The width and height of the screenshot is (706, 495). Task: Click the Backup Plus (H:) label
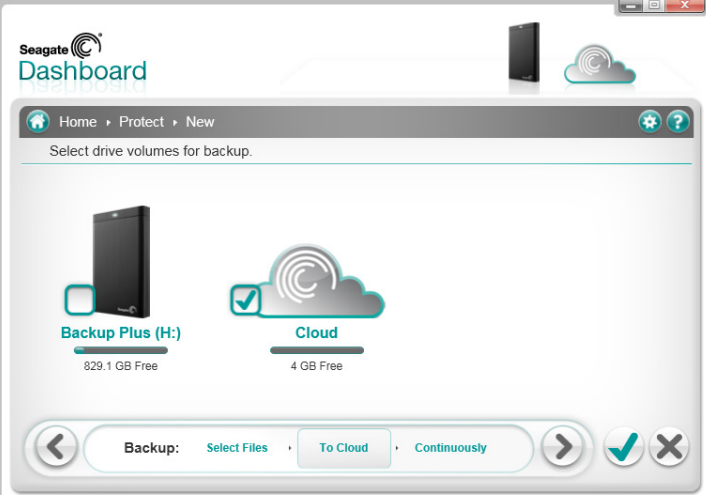pyautogui.click(x=121, y=332)
